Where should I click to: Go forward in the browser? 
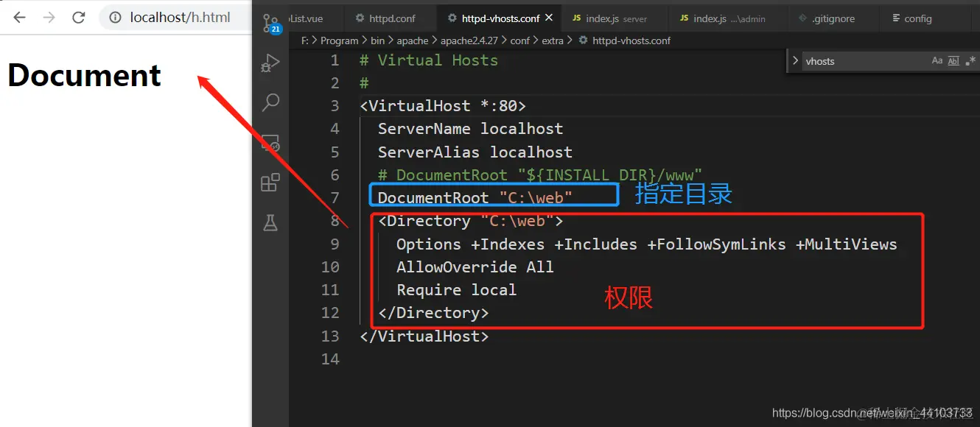49,18
